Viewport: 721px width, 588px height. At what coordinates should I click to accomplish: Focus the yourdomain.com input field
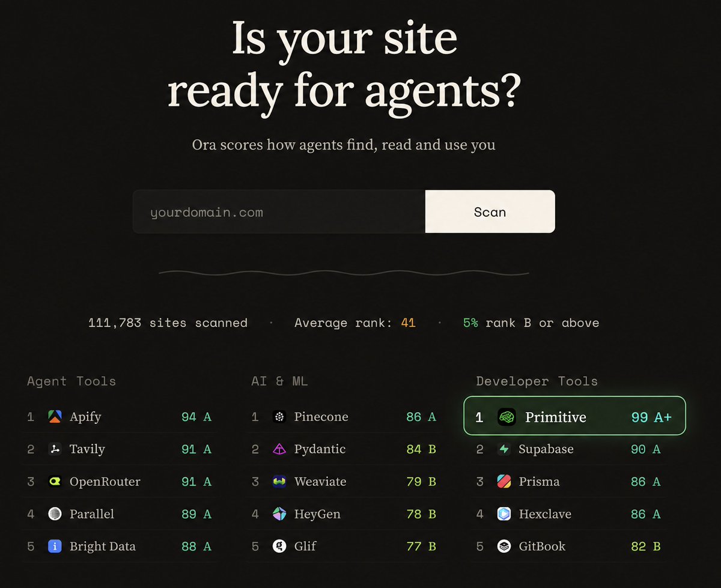[x=279, y=211]
